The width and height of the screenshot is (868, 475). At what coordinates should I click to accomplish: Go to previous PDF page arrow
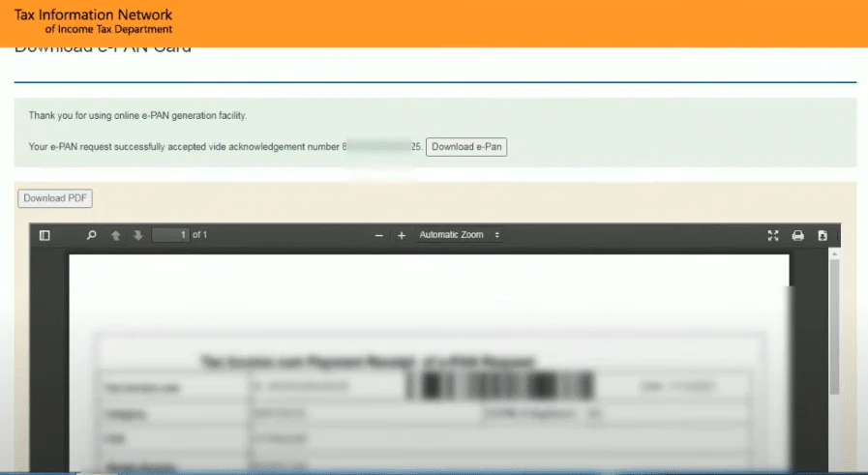(116, 235)
